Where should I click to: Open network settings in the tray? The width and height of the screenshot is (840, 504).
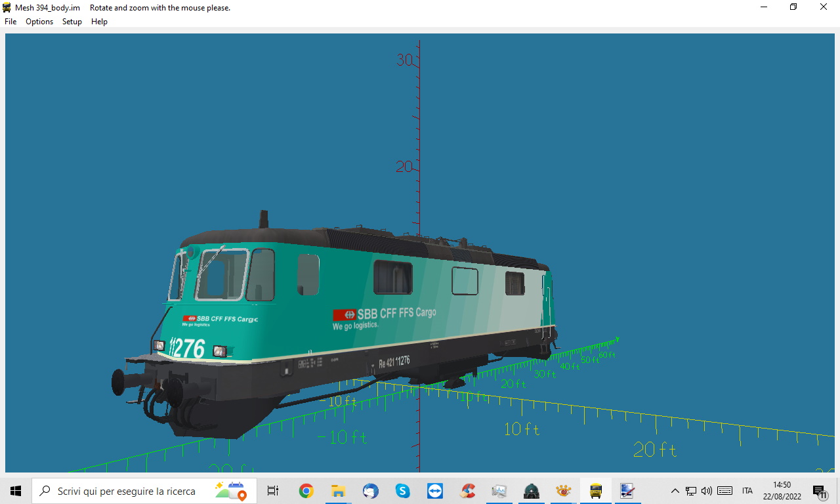(691, 491)
